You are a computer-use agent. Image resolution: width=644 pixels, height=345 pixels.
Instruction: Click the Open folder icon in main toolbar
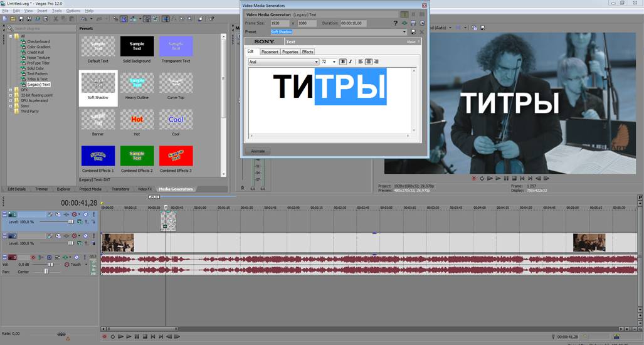click(13, 18)
